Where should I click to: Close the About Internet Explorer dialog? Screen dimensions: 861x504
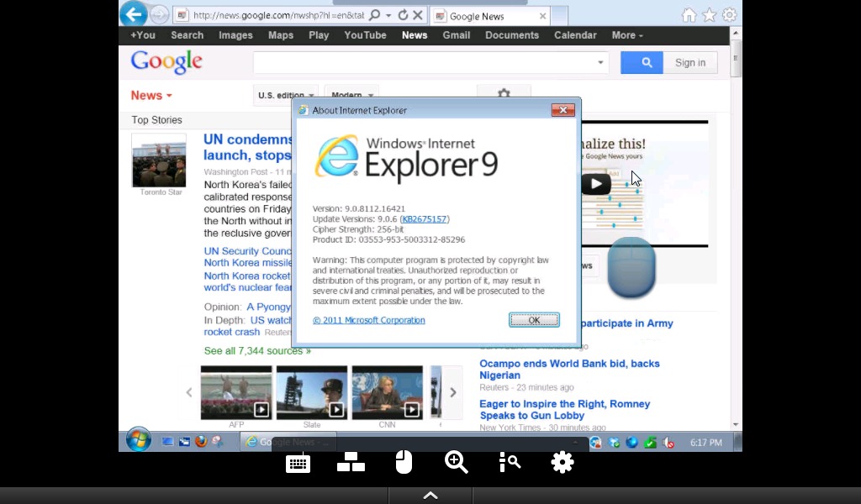point(563,110)
